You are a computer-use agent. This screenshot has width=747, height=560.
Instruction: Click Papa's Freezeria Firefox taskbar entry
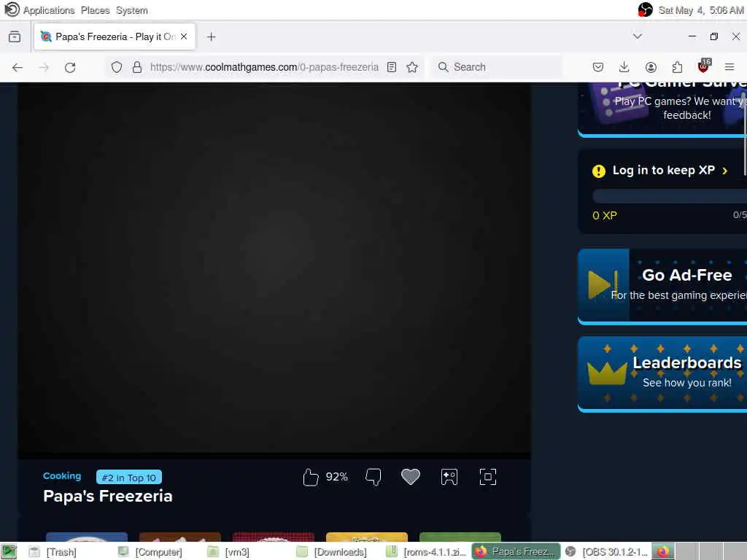(516, 552)
